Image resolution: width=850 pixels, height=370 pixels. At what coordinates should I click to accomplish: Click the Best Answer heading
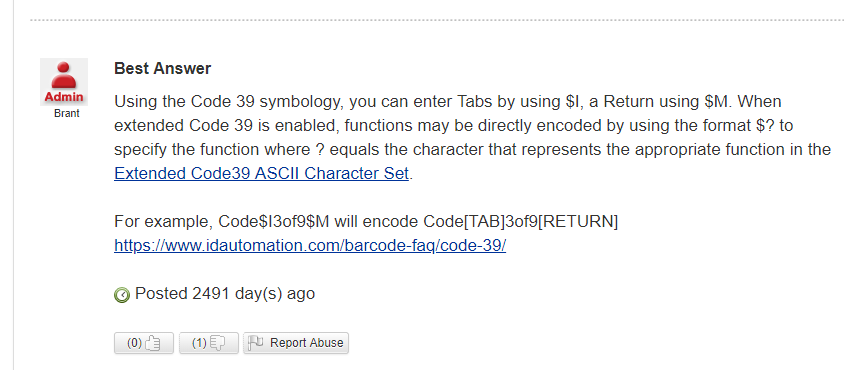pos(163,69)
